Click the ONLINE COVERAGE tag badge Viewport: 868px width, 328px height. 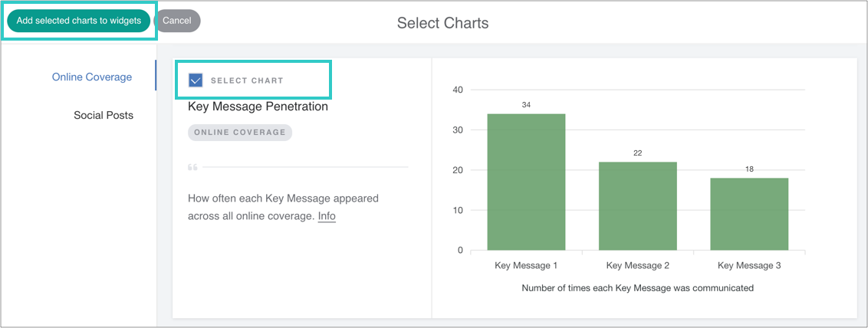240,132
